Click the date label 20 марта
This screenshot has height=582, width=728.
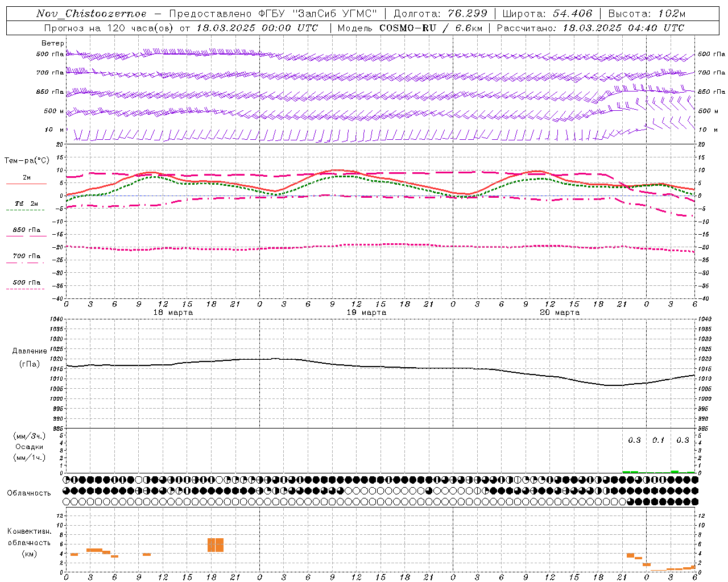pyautogui.click(x=560, y=313)
